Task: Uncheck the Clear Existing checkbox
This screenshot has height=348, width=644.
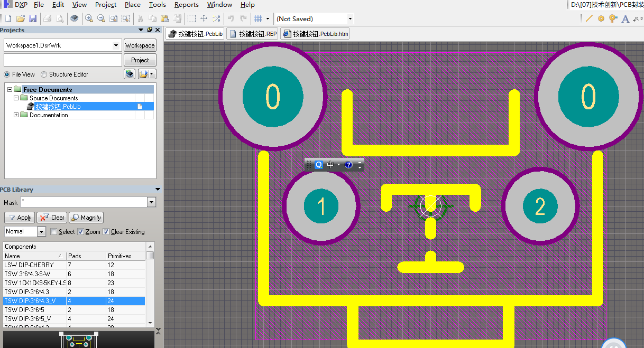Action: point(106,232)
